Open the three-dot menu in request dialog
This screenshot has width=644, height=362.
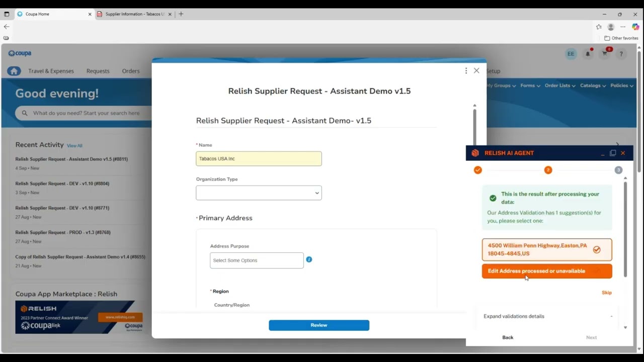pos(466,71)
